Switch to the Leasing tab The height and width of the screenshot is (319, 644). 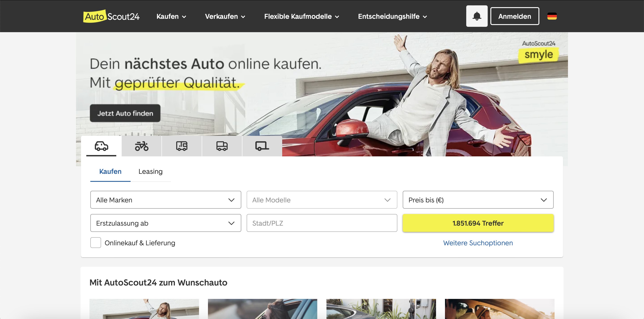coord(150,172)
